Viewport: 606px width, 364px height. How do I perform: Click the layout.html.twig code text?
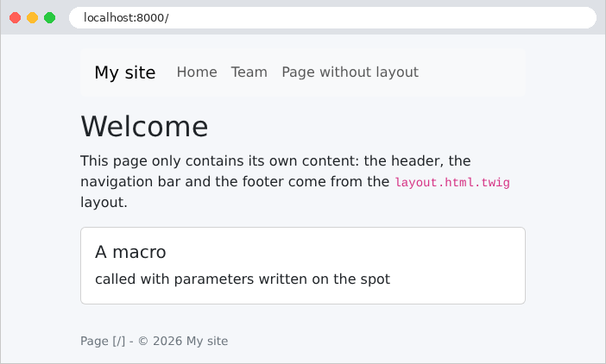tap(452, 182)
